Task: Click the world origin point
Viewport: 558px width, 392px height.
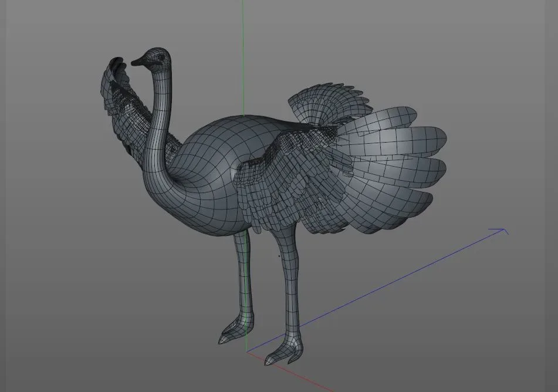Action: tap(246, 352)
